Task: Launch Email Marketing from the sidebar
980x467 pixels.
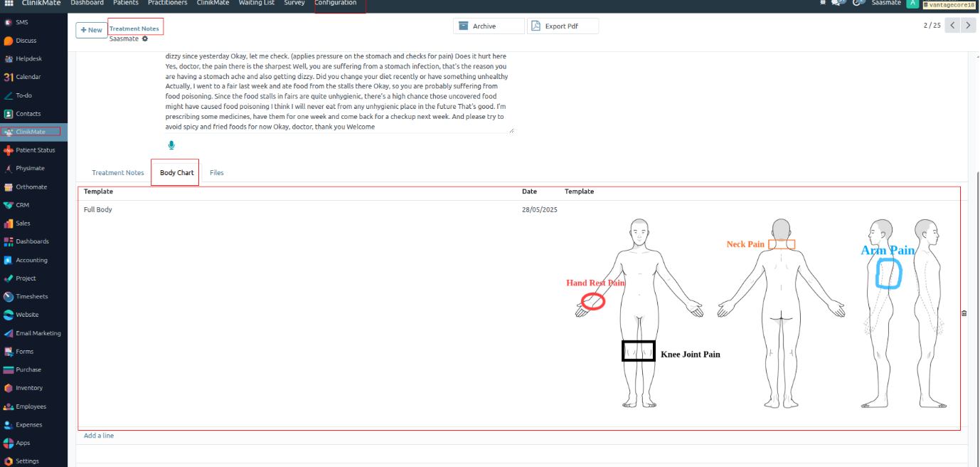Action: 38,333
